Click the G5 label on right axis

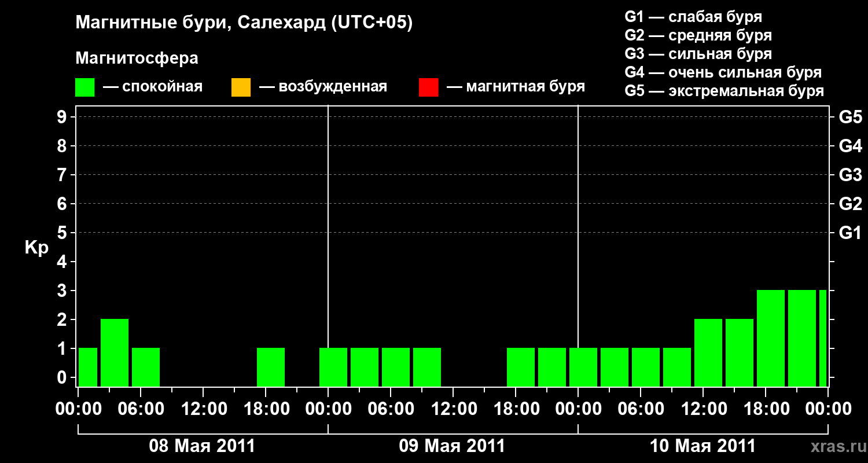850,117
